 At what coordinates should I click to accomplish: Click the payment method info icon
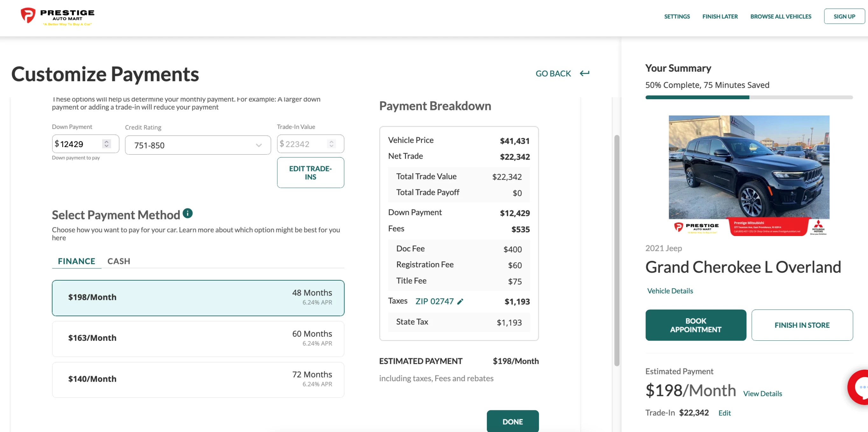click(188, 213)
